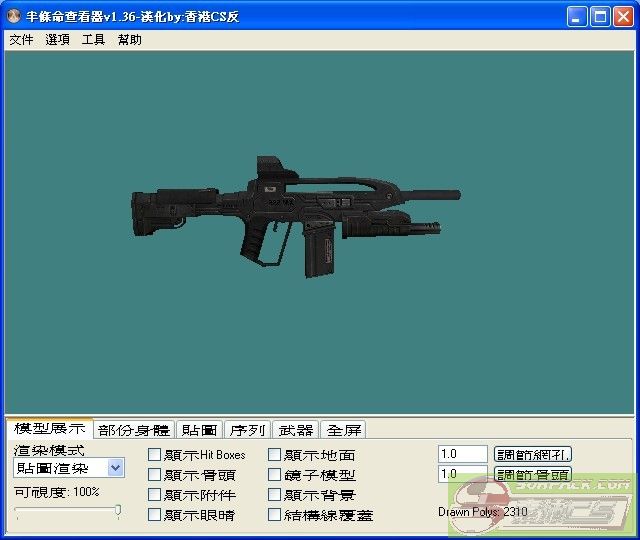Click the mesh scale value input field
This screenshot has height=540, width=640.
point(462,454)
